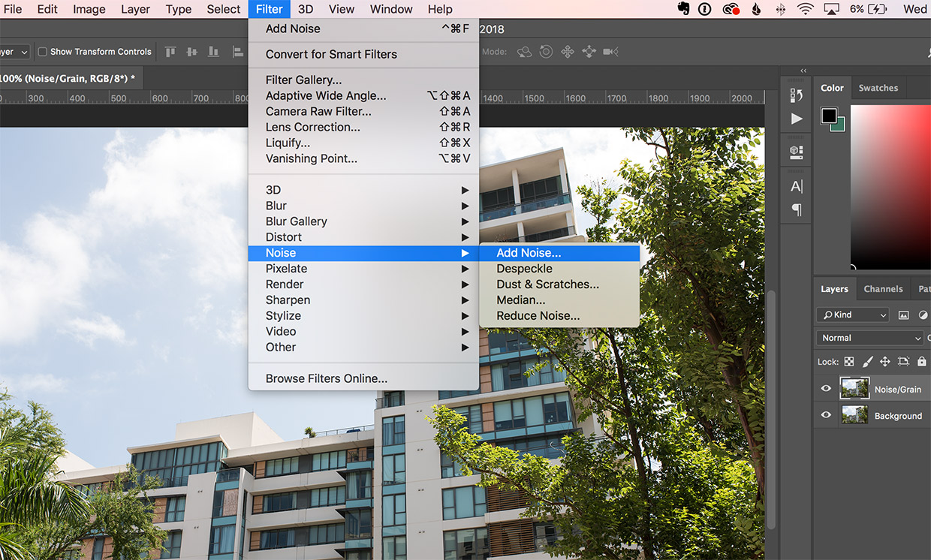Click the foreground black color swatch
Image resolution: width=931 pixels, height=560 pixels.
[x=829, y=116]
